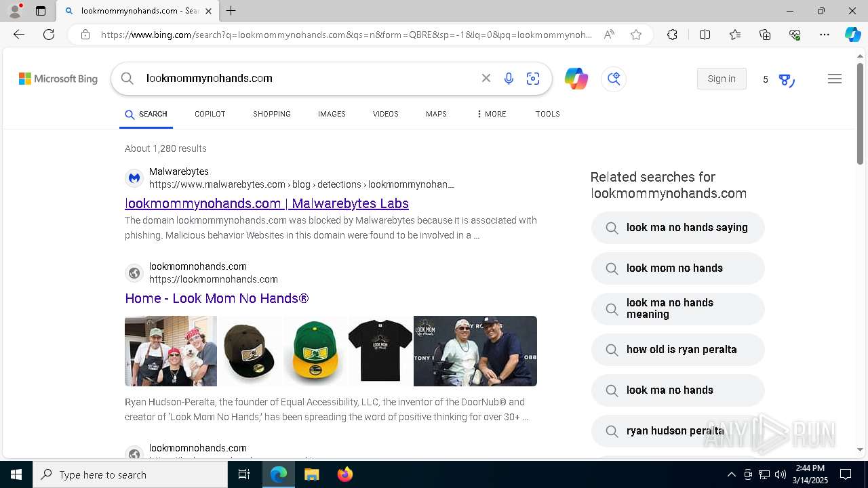
Task: Open File Explorer from the taskbar
Action: [311, 474]
